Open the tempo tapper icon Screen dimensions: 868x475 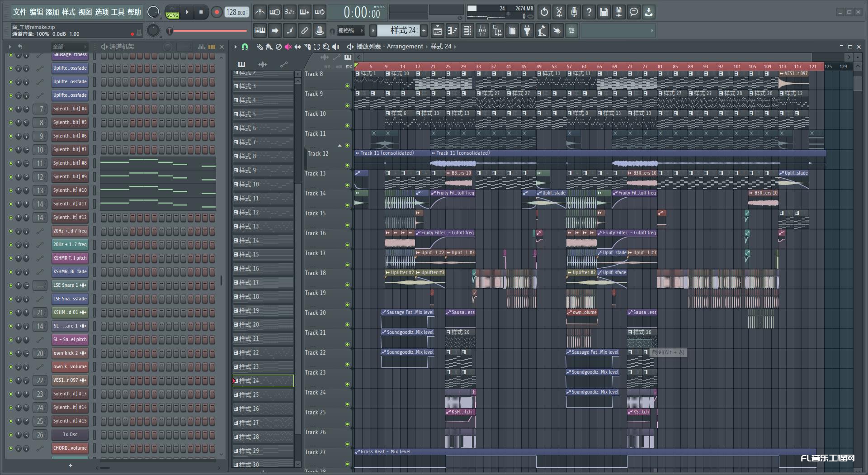coord(542,31)
